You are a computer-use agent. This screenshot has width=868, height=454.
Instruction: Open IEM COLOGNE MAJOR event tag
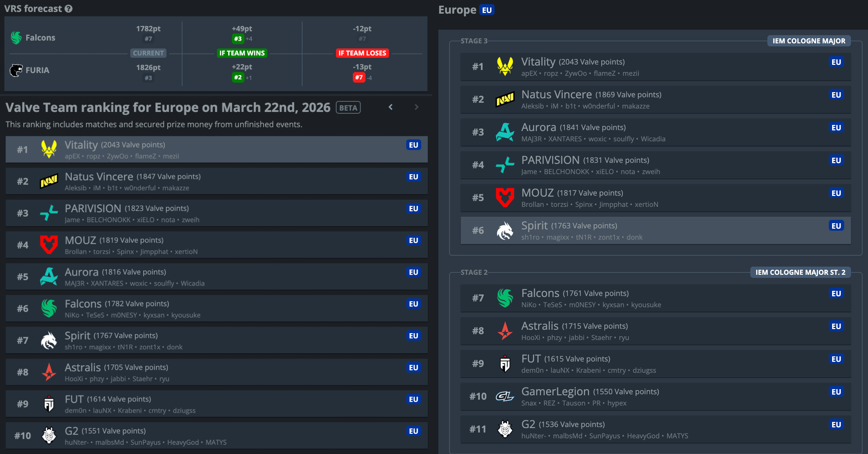[809, 41]
